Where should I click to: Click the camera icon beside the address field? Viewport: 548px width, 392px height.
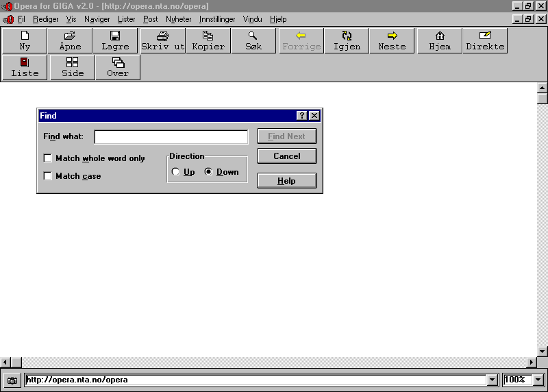tap(12, 380)
